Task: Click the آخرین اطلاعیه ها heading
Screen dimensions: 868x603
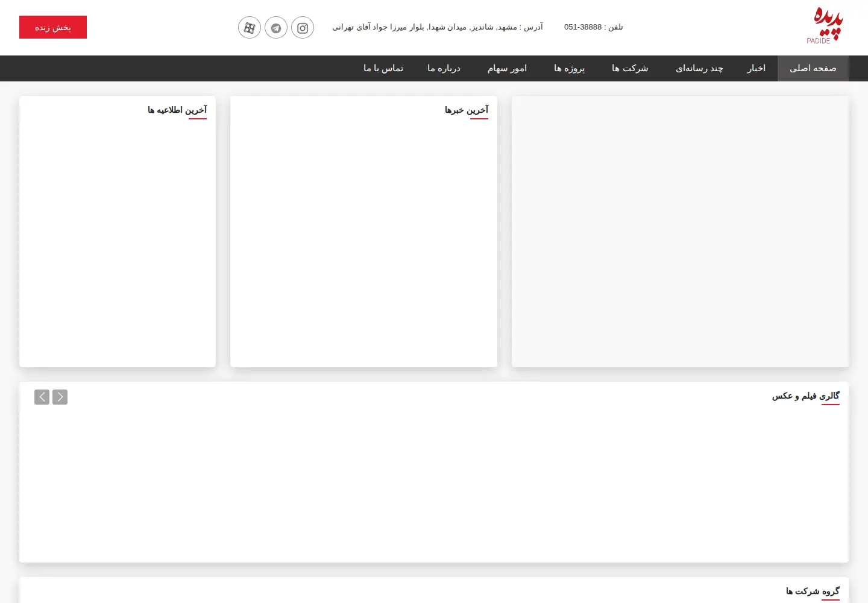Action: [177, 110]
